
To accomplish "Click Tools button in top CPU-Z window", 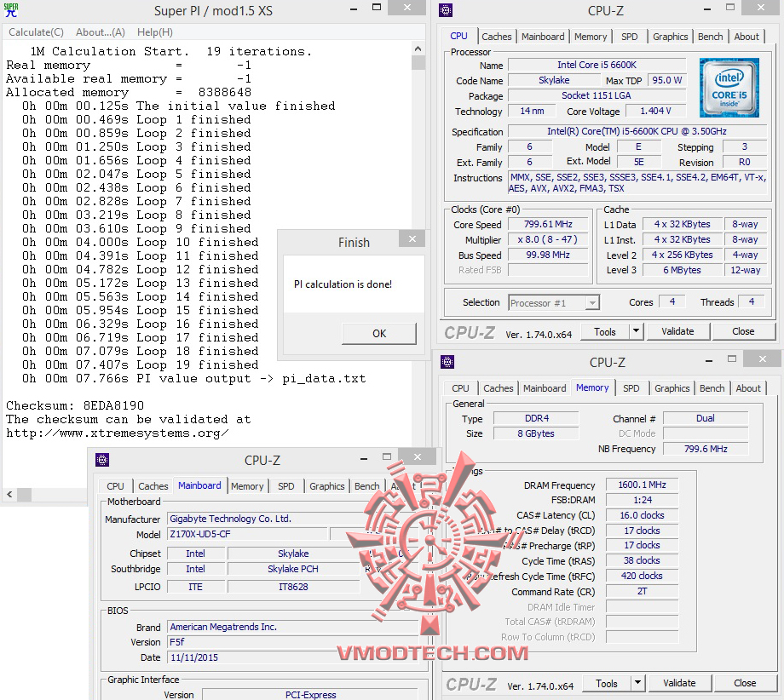I will tap(604, 332).
